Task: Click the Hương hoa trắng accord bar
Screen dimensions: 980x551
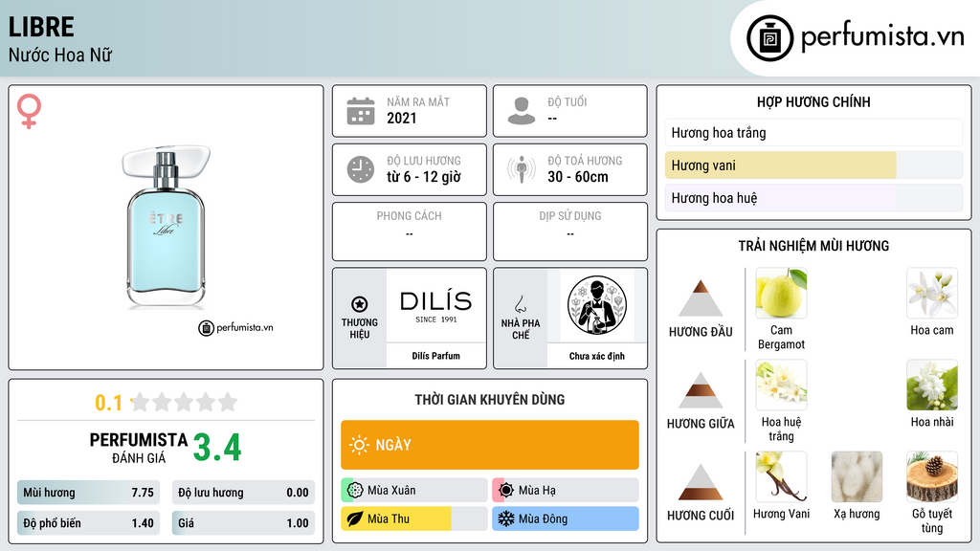Action: (x=813, y=132)
